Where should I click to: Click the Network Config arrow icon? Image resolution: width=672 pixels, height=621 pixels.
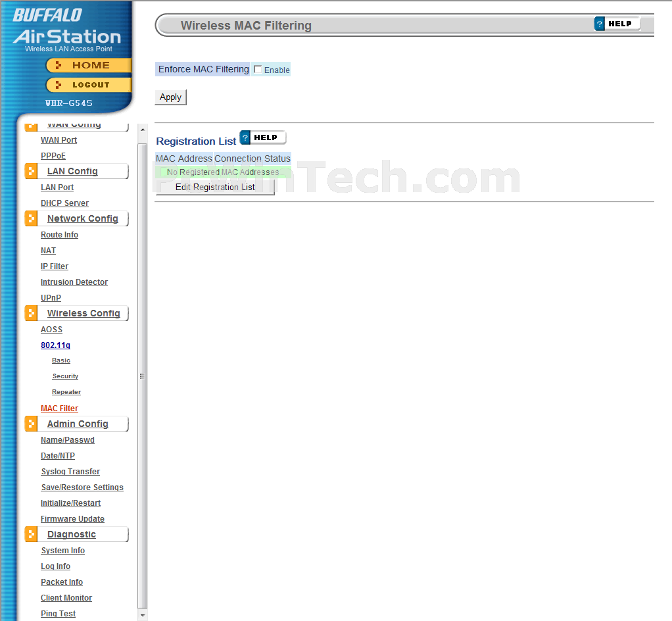pyautogui.click(x=31, y=218)
